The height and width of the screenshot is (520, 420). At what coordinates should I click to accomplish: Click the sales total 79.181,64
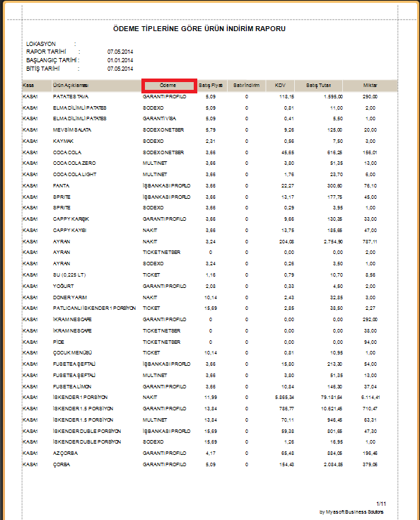point(332,397)
